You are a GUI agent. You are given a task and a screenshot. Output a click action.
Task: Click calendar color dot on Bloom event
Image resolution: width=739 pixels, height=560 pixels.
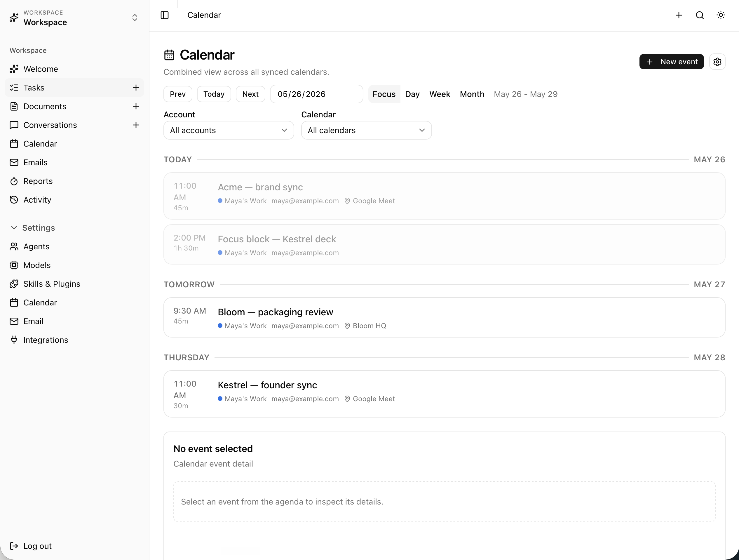220,326
